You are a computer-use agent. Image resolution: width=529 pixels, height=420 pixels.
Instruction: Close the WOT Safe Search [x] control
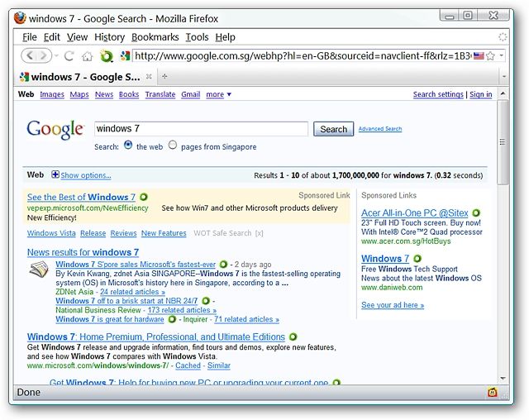(x=259, y=233)
